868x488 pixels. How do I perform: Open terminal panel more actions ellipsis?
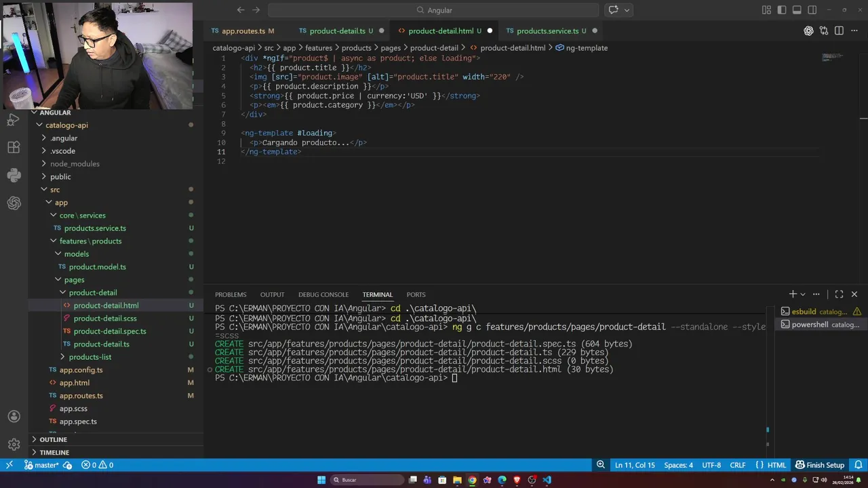click(816, 294)
